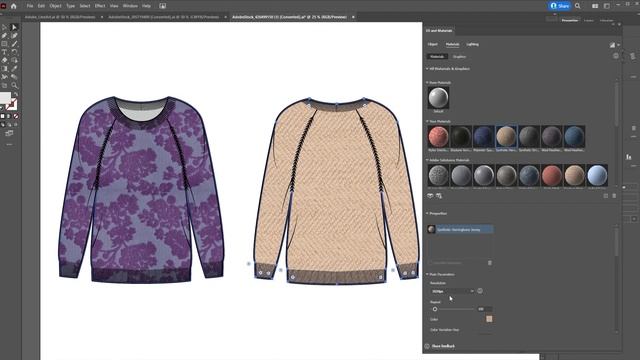
Task: Collapse the Main Parameters section
Action: pos(427,274)
